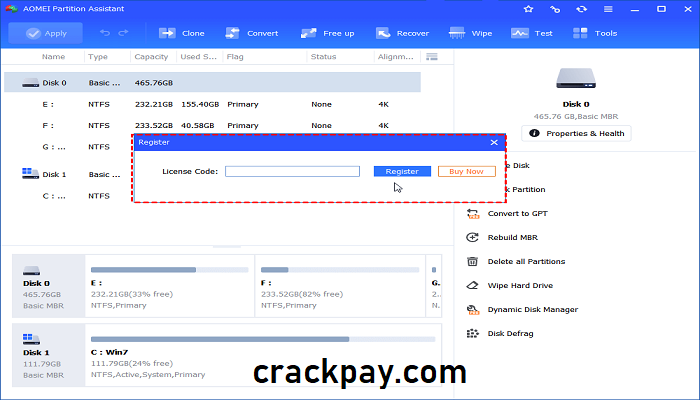
Task: Open the Convert menu
Action: (251, 33)
